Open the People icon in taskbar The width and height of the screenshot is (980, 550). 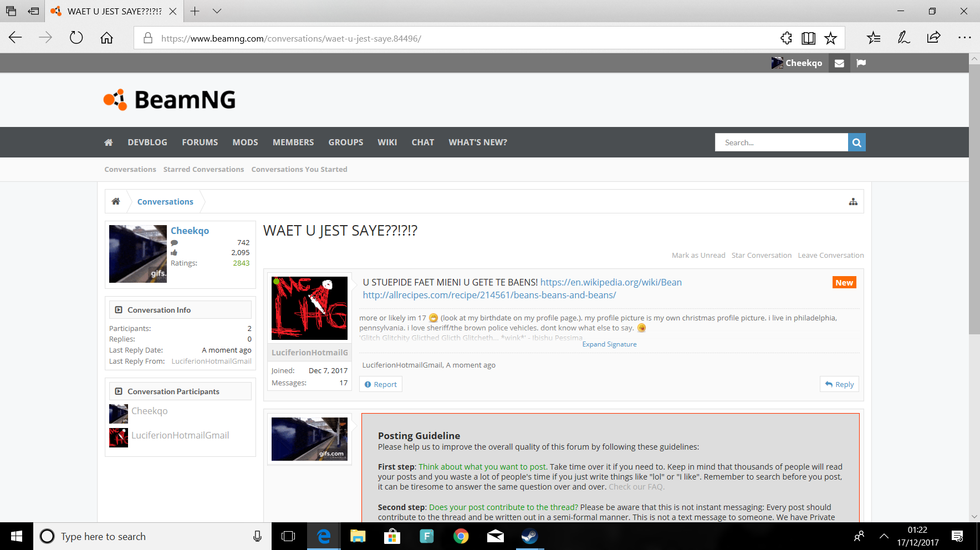point(859,536)
